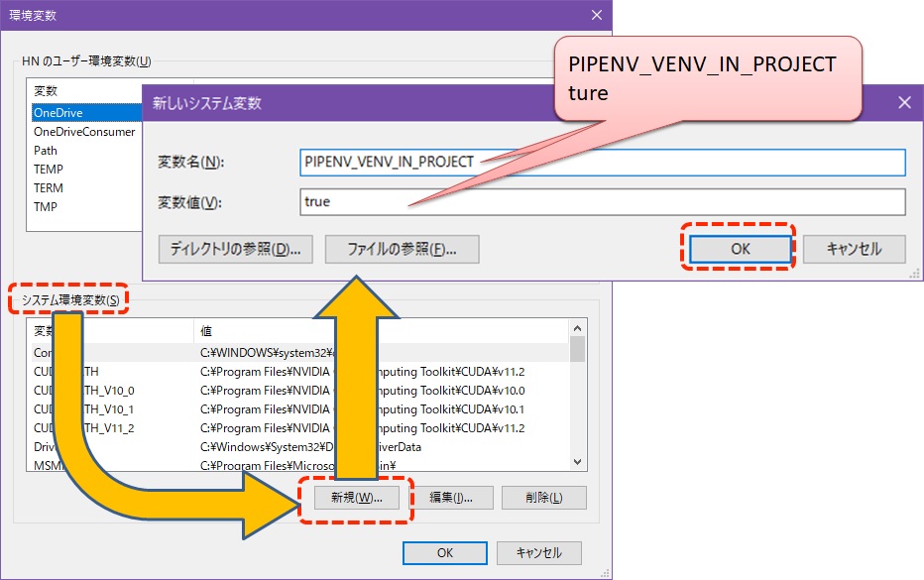The image size is (924, 580).
Task: Cancel the new system variable dialog
Action: tap(855, 249)
